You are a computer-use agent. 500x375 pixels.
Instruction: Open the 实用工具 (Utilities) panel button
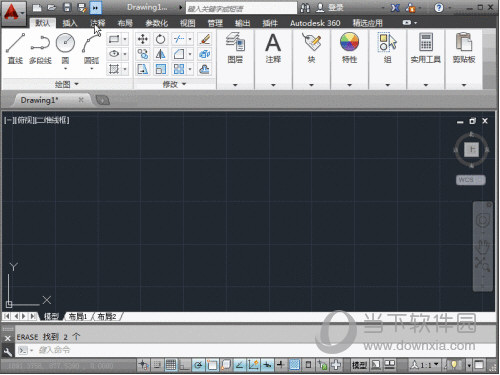coord(426,48)
